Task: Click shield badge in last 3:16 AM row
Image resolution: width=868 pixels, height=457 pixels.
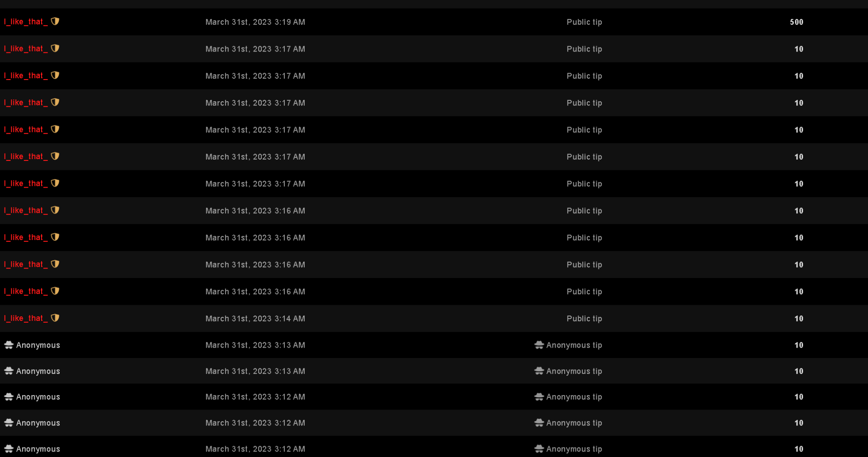Action: click(55, 291)
